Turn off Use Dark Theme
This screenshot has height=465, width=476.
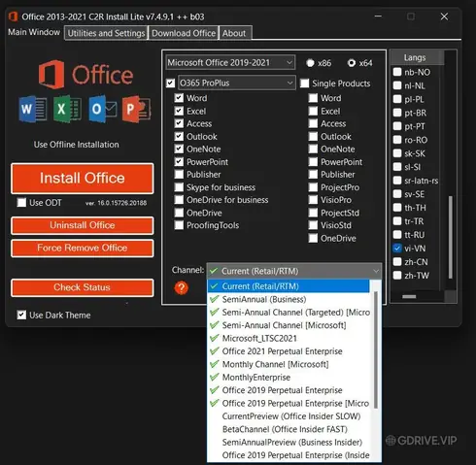21,315
